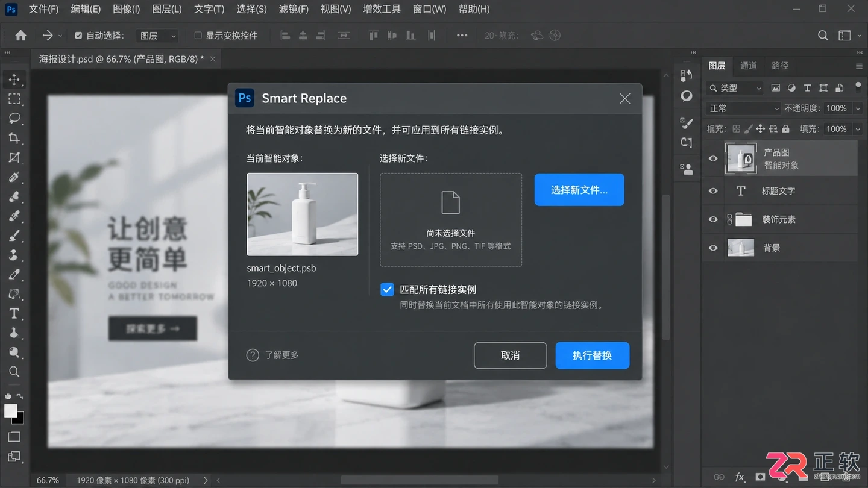Click the file drop zone 尚未选择文件
Viewport: 868px width, 488px height.
click(451, 220)
